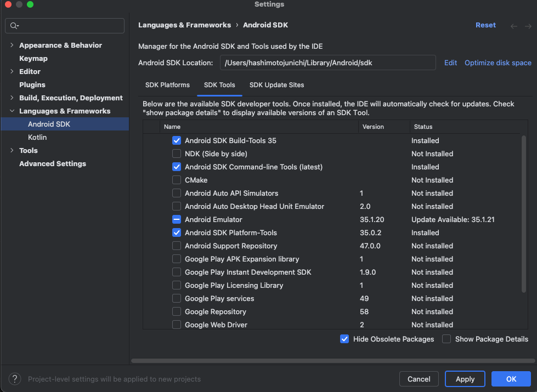Click version 1.9.0 of Instant Development SDK

coord(368,272)
